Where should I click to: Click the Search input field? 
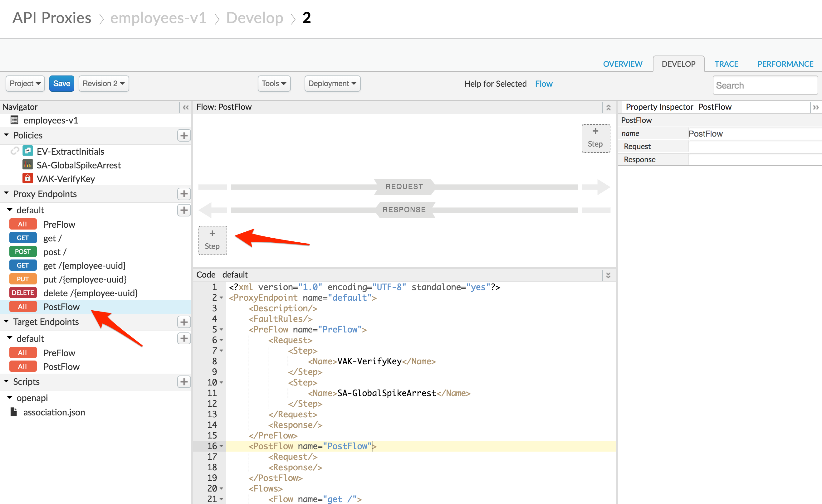coord(765,85)
